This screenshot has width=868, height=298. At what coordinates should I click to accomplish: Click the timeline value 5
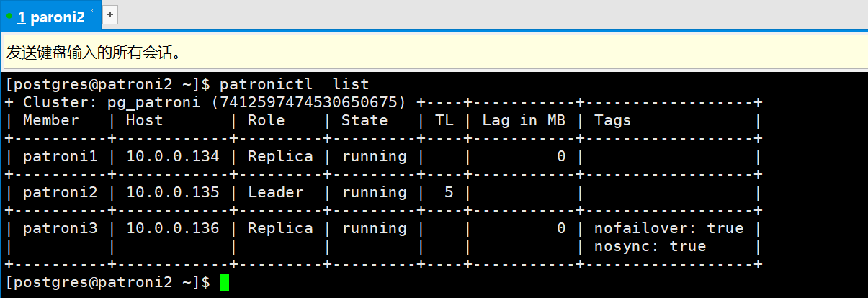coord(449,192)
